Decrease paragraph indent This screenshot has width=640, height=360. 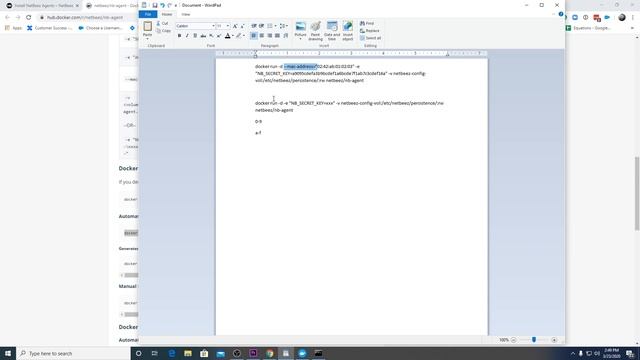(254, 26)
